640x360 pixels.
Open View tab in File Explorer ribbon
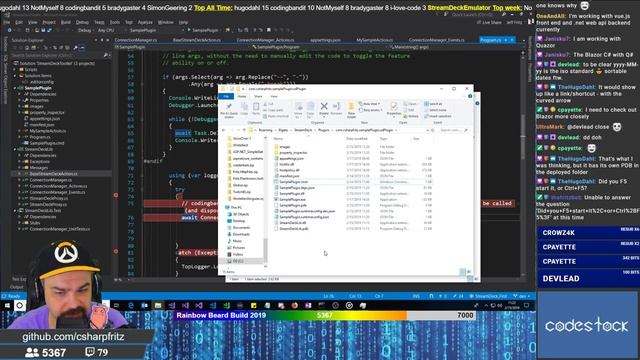pos(274,96)
